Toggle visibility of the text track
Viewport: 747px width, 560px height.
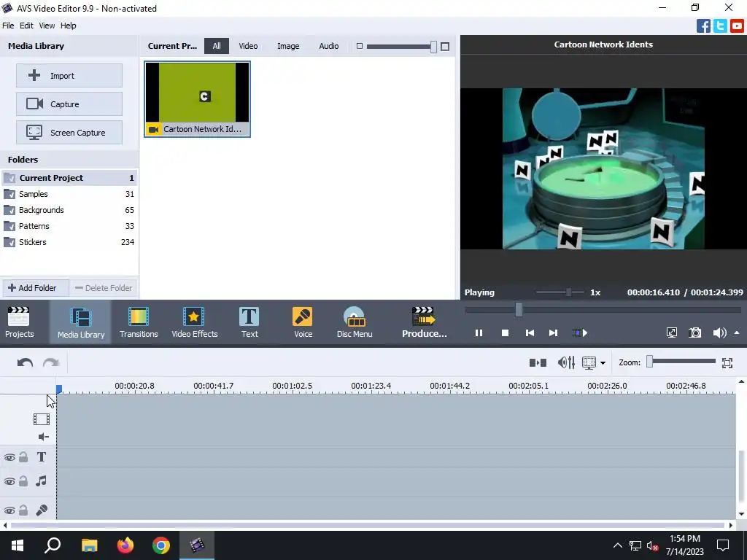coord(9,458)
